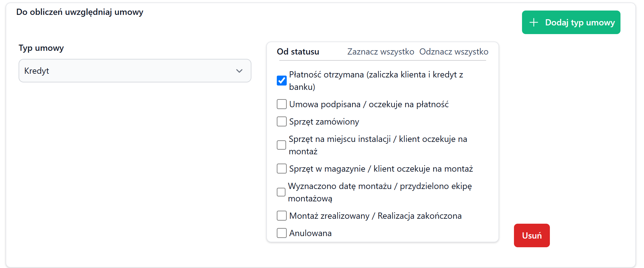Click the Od statusu header text
This screenshot has width=644, height=268.
point(298,51)
